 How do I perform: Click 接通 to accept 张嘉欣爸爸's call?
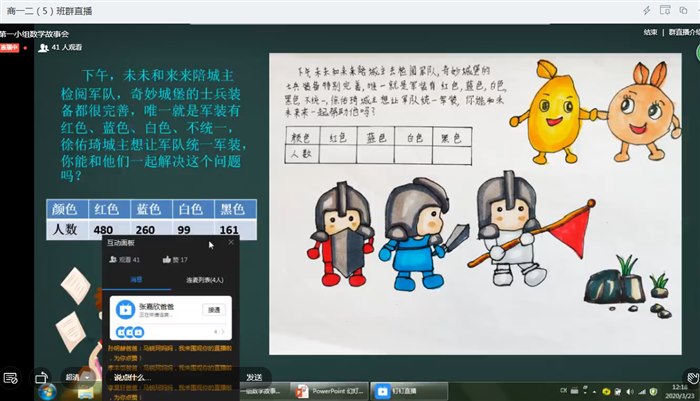(x=213, y=310)
